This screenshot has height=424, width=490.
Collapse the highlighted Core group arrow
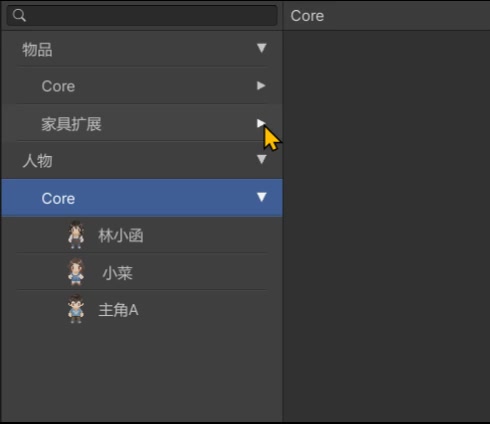[262, 197]
